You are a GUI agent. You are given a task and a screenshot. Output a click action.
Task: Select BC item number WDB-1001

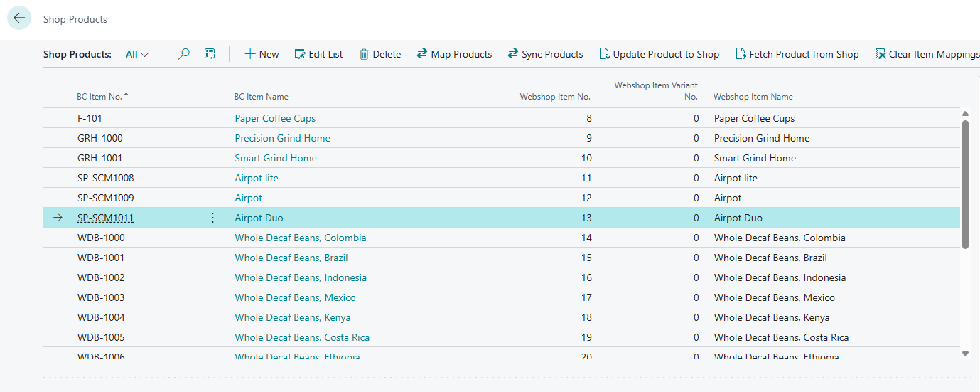101,258
